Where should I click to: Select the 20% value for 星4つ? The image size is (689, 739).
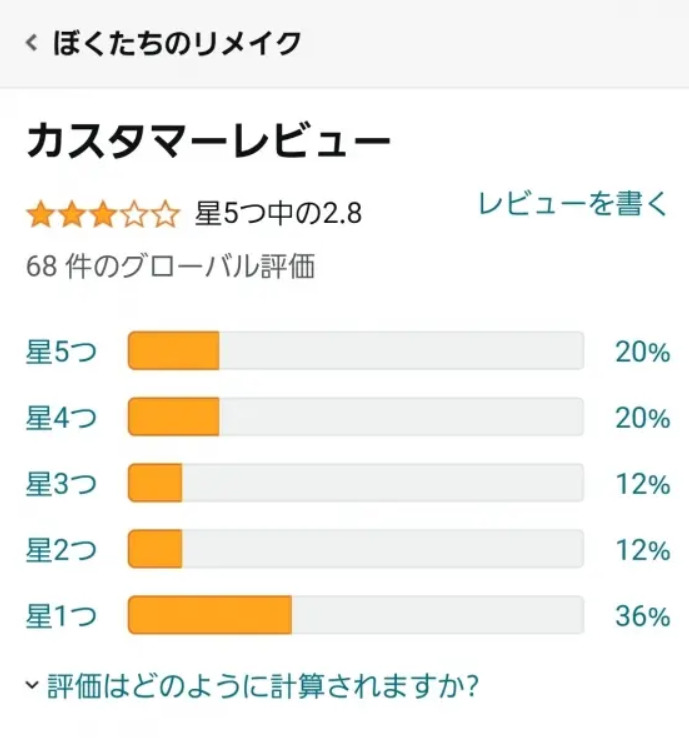pos(641,418)
